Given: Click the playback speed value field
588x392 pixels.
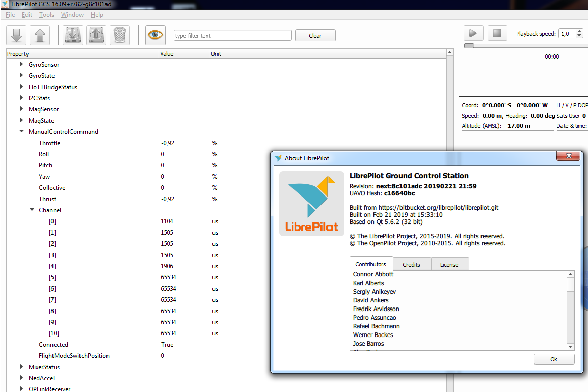Looking at the screenshot, I should click(568, 34).
